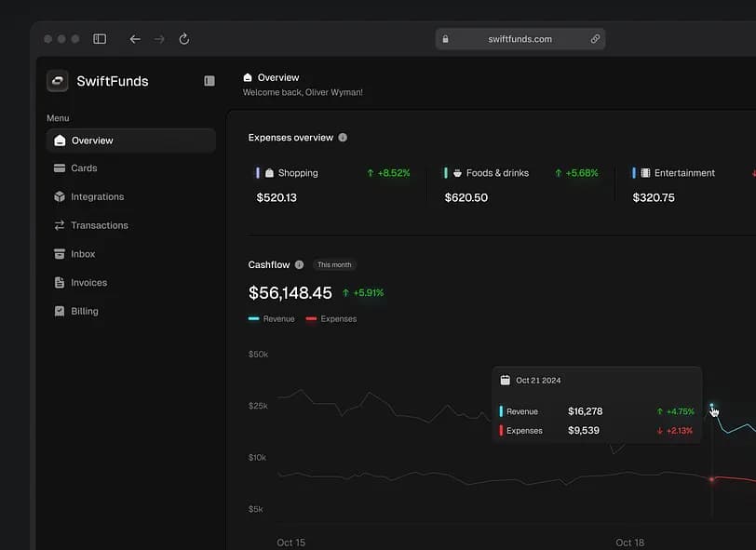The width and height of the screenshot is (756, 550).
Task: Select Overview in the menu
Action: tap(131, 141)
